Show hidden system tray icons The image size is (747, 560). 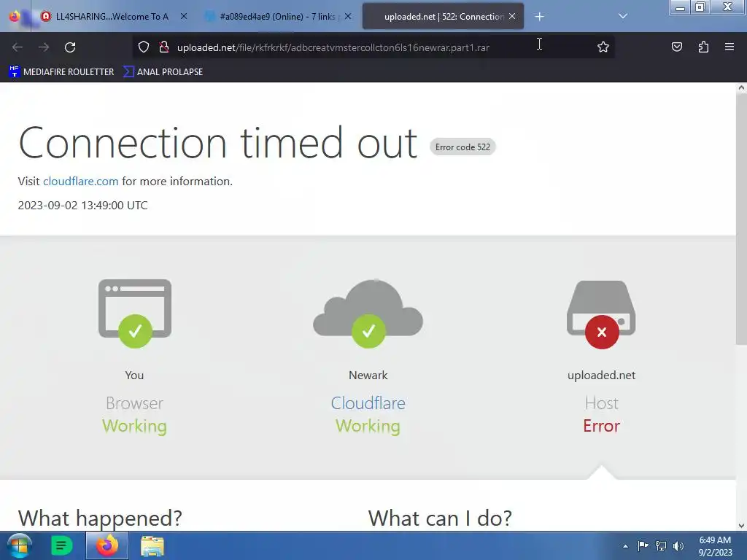point(625,546)
